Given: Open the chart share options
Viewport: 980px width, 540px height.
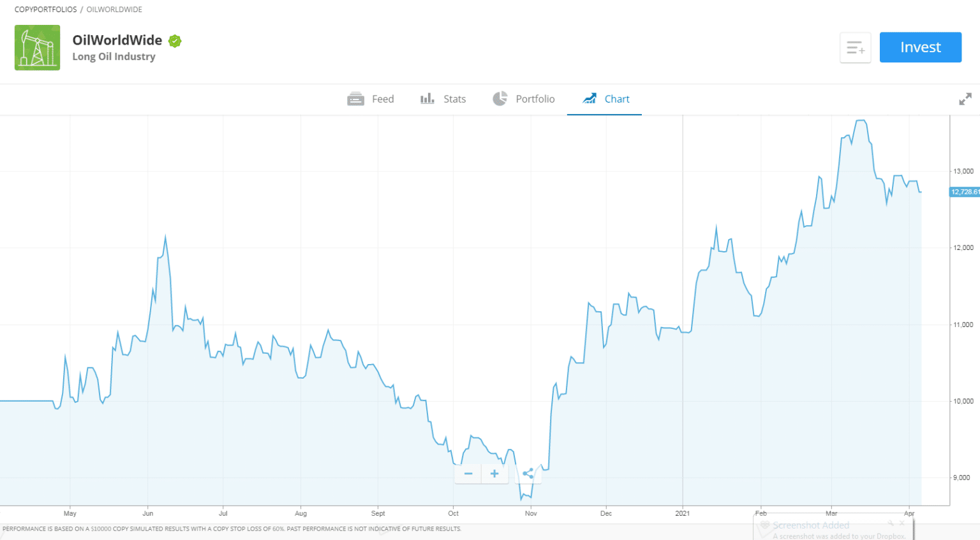Looking at the screenshot, I should [x=528, y=474].
